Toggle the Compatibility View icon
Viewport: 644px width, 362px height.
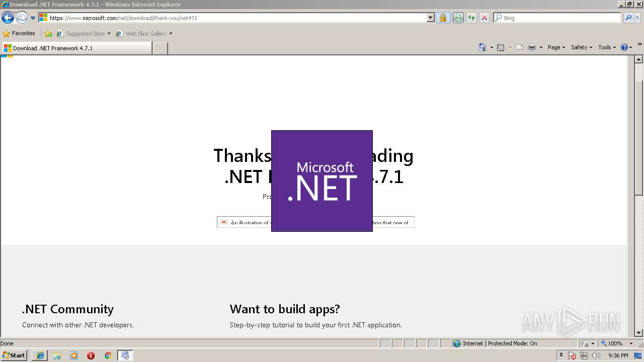pos(458,18)
